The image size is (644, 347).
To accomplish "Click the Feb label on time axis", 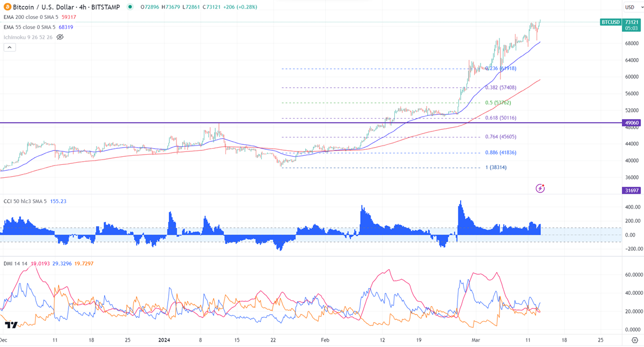I will 325,340.
